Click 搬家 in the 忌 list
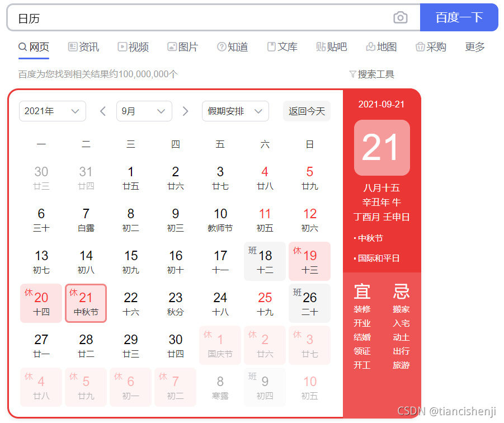Image resolution: width=504 pixels, height=423 pixels. 401,309
